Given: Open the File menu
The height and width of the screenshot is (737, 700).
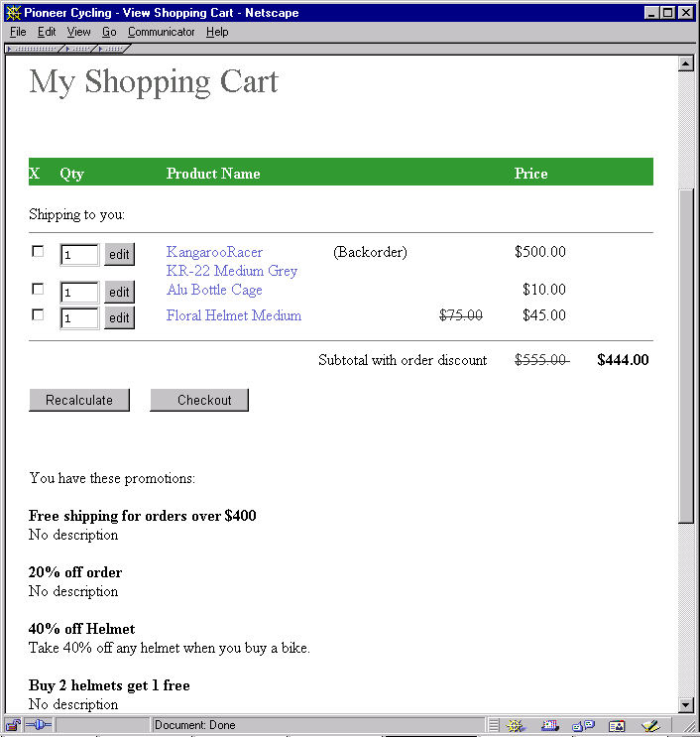Looking at the screenshot, I should pyautogui.click(x=18, y=32).
